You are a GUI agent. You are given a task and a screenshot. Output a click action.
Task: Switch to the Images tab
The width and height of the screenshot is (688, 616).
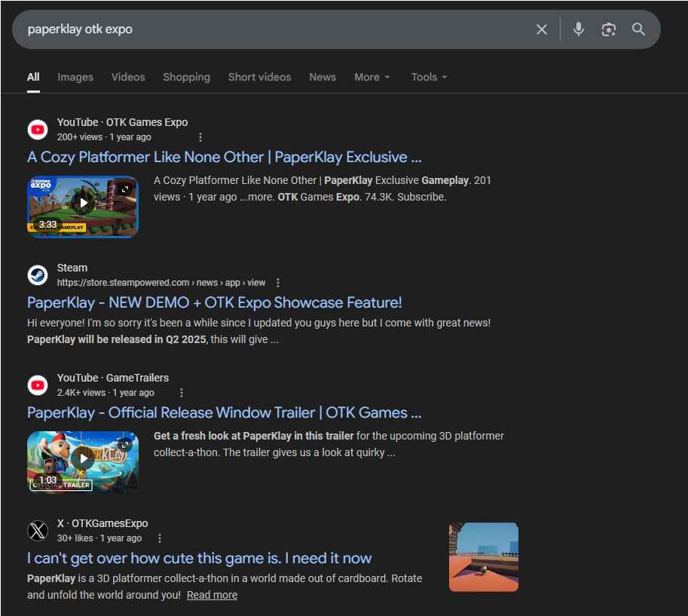75,77
